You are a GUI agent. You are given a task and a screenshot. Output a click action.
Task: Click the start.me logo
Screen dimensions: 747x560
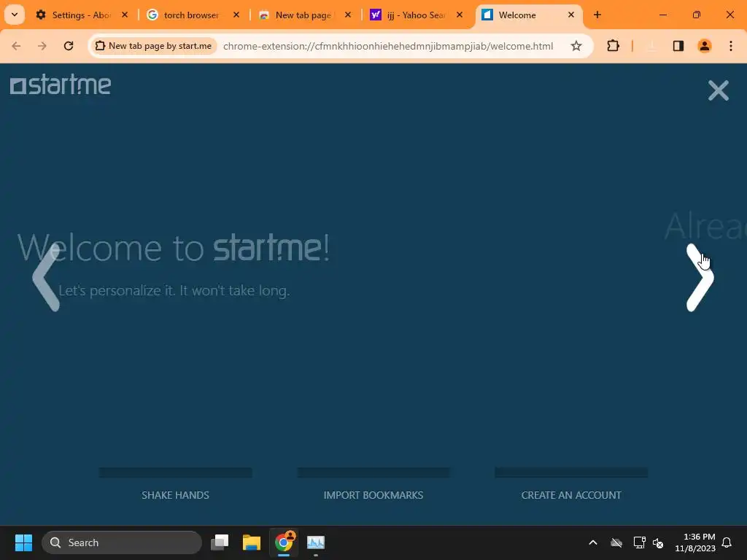click(61, 85)
